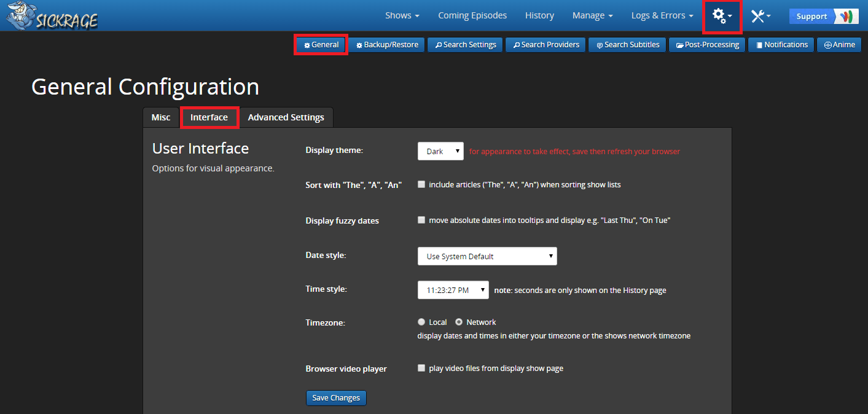Enable include articles when sorting checkbox

pyautogui.click(x=421, y=184)
